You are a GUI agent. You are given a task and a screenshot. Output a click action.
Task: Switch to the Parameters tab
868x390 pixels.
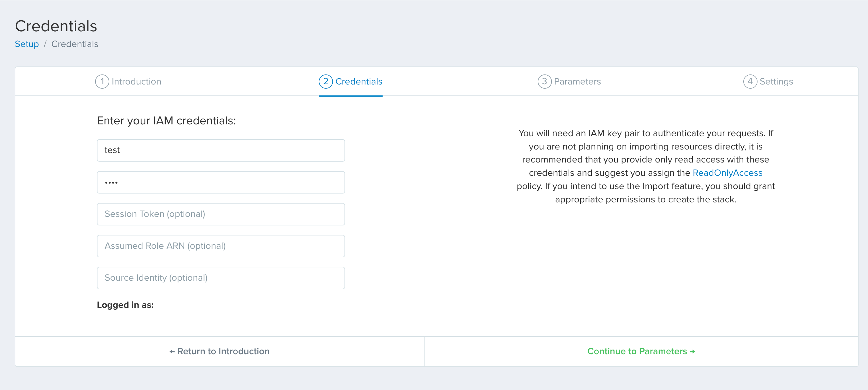click(576, 81)
